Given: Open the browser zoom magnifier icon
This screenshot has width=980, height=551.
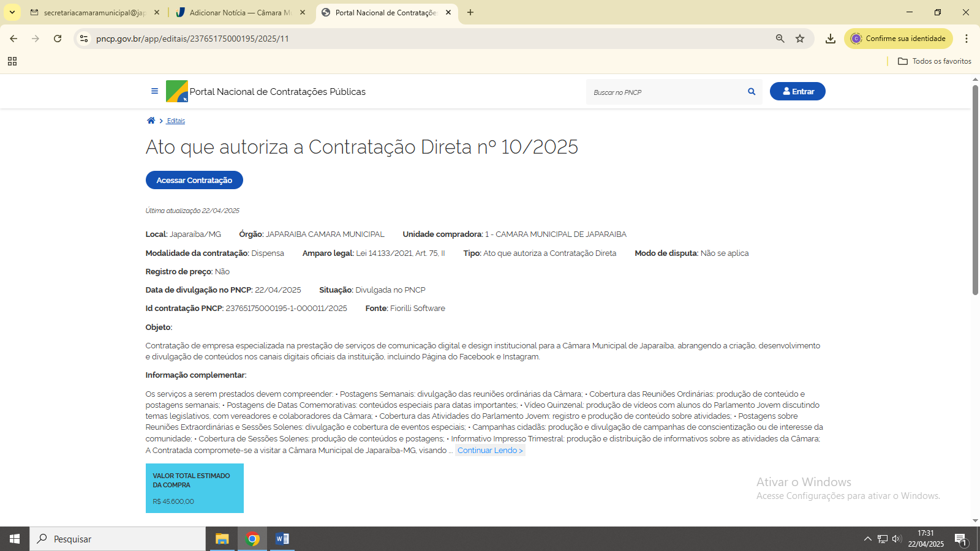Looking at the screenshot, I should [780, 39].
